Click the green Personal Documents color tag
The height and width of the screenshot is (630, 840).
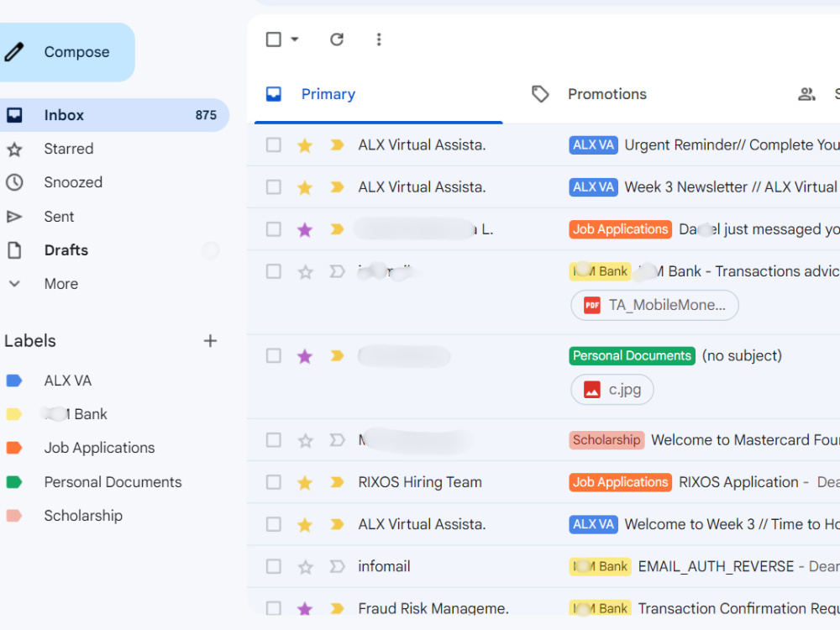(x=14, y=482)
